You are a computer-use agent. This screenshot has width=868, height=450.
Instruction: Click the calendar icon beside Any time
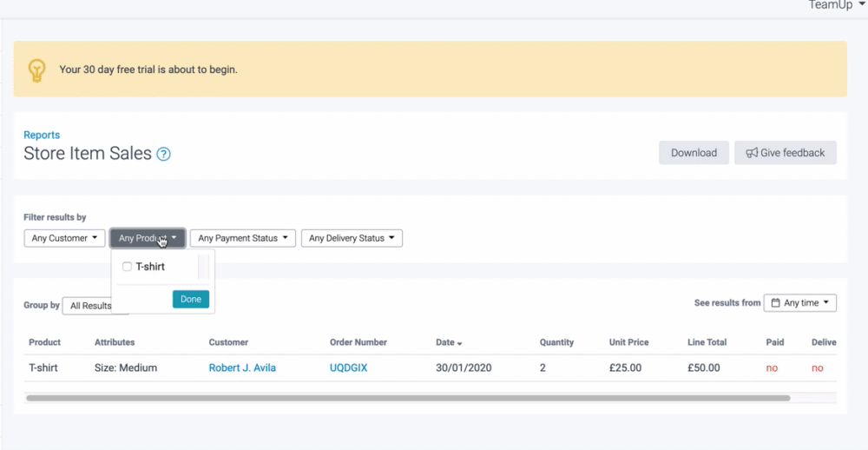click(775, 303)
